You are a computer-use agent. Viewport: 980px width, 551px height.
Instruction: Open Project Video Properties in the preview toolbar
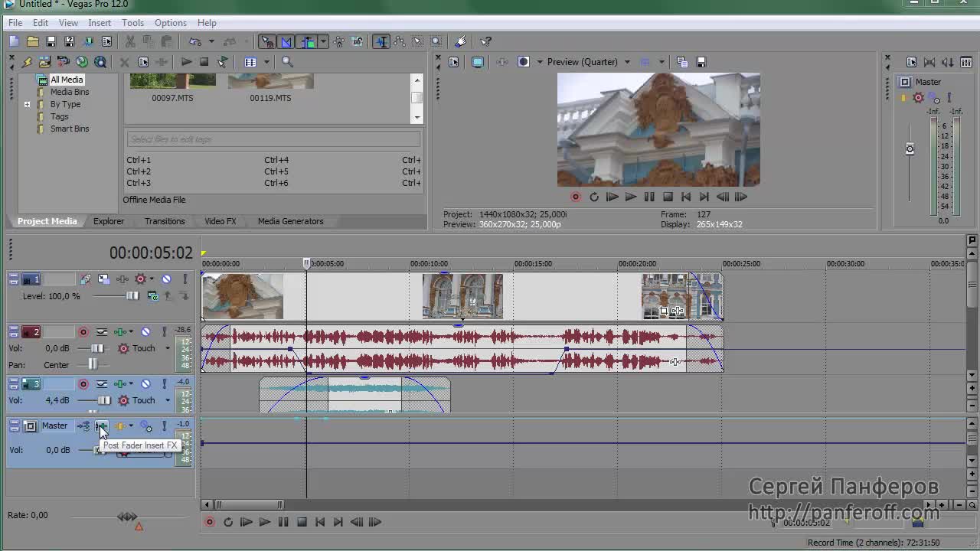[x=454, y=62]
